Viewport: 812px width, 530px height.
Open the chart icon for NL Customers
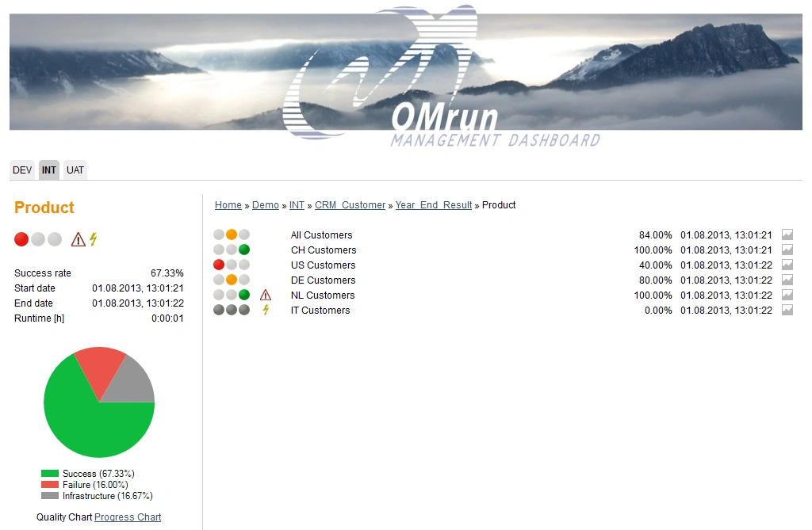787,295
